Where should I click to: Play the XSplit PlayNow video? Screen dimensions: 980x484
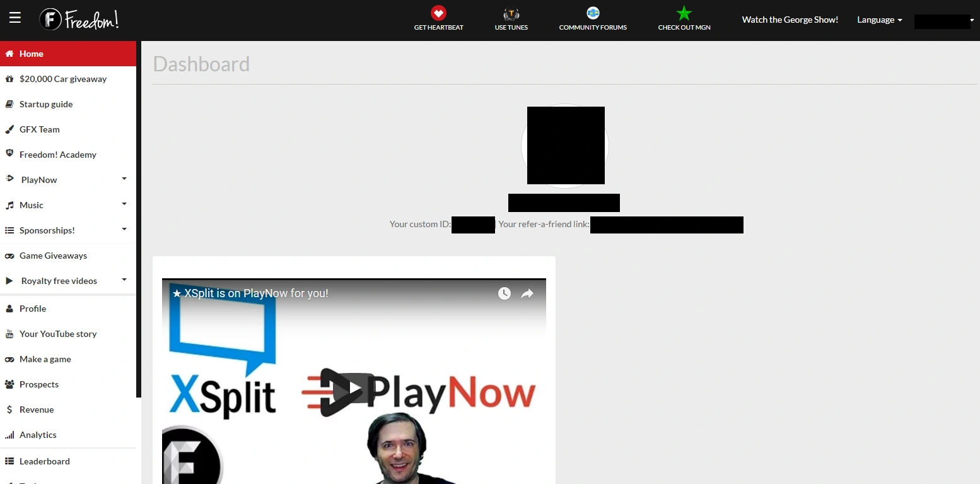(354, 388)
